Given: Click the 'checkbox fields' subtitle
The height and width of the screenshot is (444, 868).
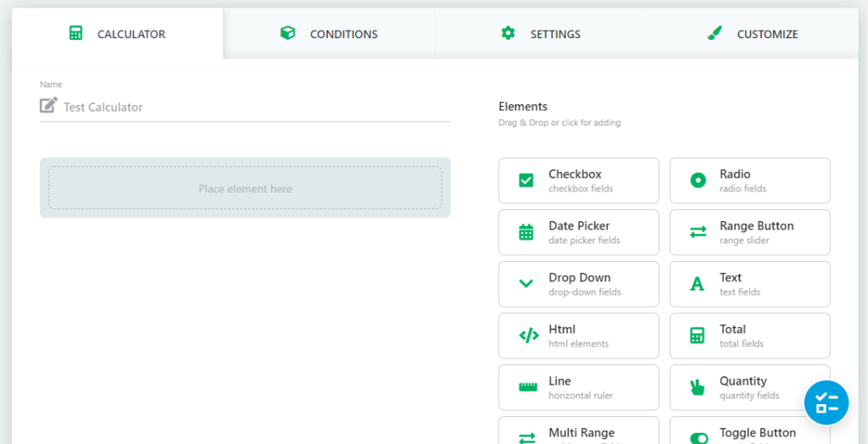Looking at the screenshot, I should pyautogui.click(x=581, y=188).
